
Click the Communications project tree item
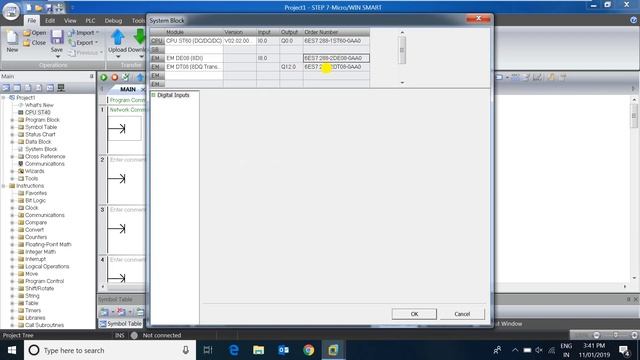[x=45, y=164]
